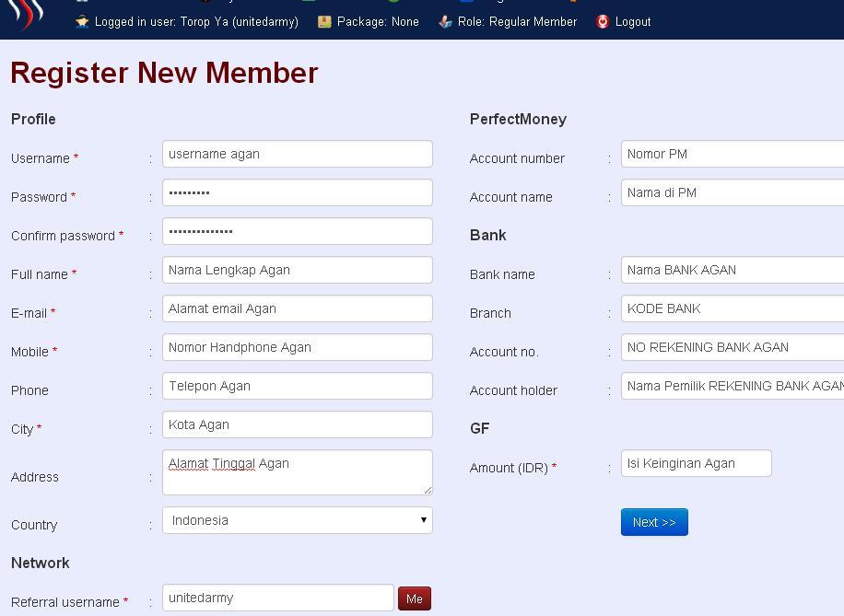Click the Country label
Image resolution: width=844 pixels, height=616 pixels.
point(34,525)
